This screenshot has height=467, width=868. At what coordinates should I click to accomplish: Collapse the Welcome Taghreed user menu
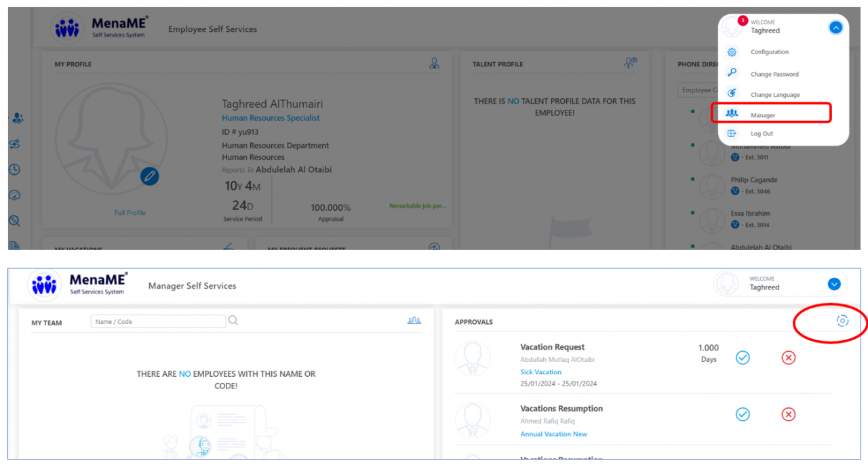(835, 28)
